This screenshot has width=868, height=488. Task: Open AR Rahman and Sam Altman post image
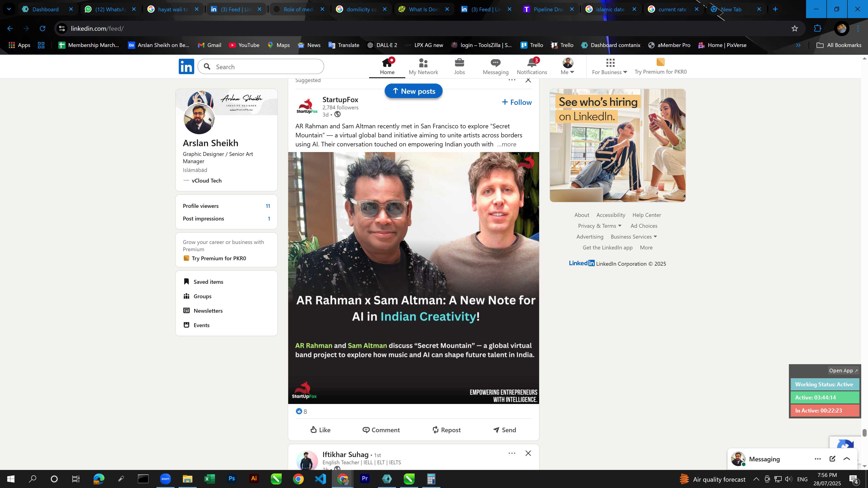tap(413, 278)
